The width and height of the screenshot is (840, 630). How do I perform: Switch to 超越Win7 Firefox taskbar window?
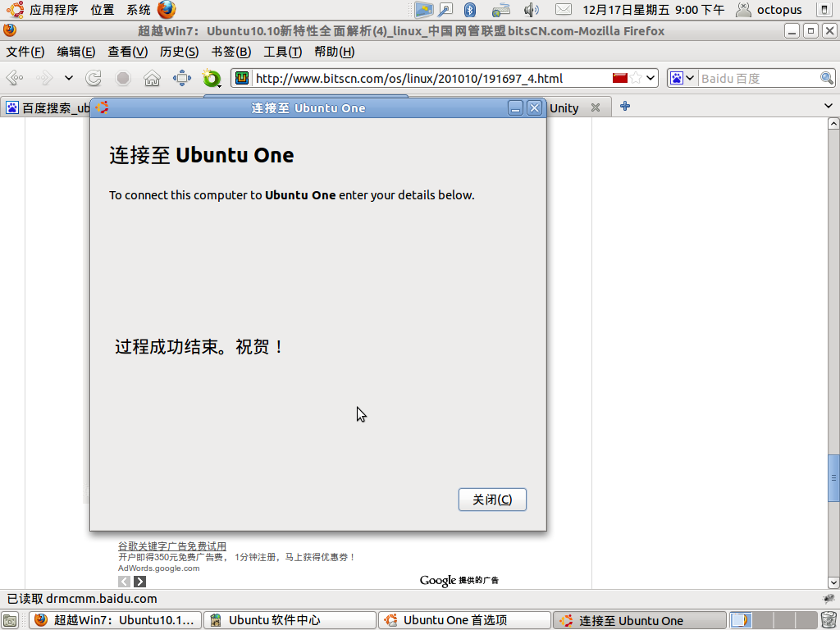(x=115, y=620)
